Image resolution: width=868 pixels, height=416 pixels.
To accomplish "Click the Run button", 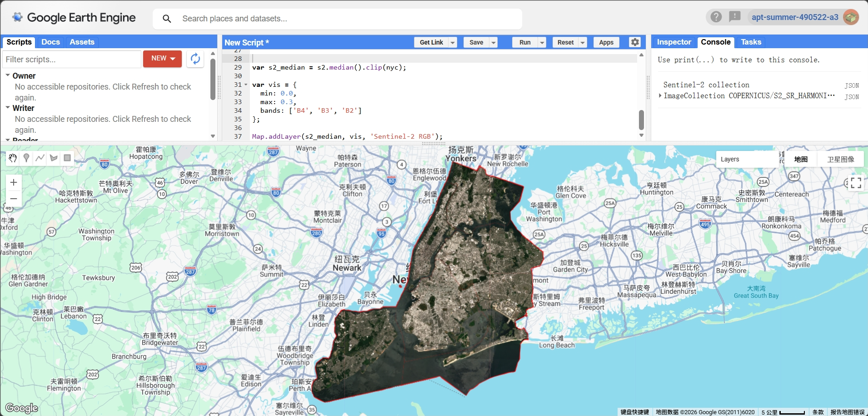I will [x=525, y=42].
